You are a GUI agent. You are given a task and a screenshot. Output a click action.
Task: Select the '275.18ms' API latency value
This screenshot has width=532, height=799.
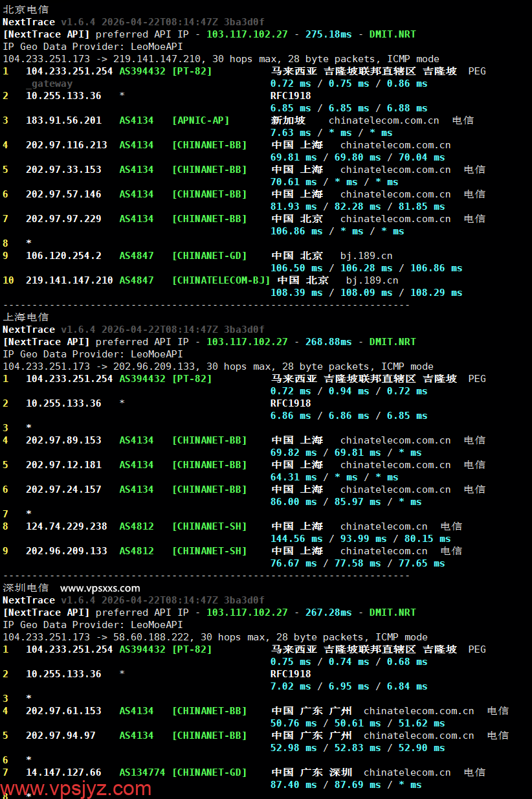coord(328,34)
